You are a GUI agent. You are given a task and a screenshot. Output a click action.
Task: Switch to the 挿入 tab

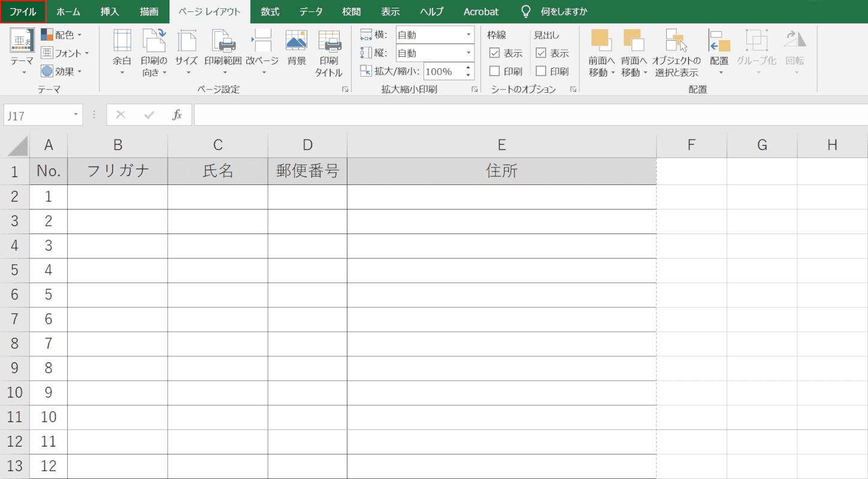(x=110, y=12)
